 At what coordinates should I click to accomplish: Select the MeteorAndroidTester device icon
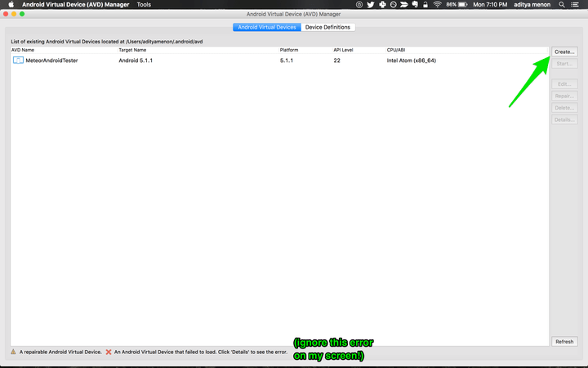(x=18, y=60)
